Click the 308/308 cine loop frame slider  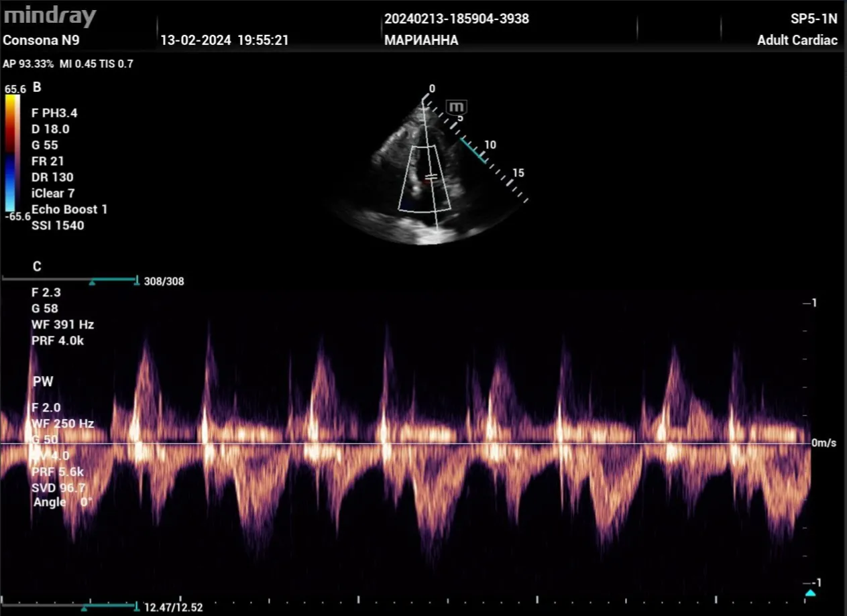70,280
